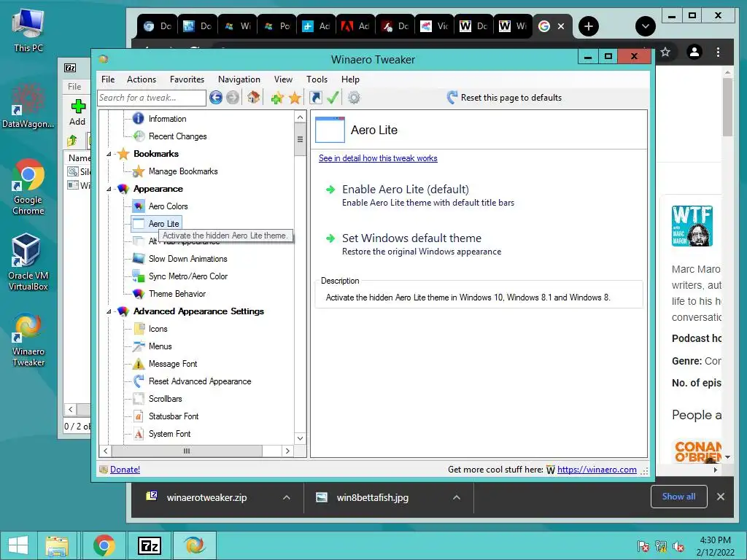747x560 pixels.
Task: Click tree scrollbar up arrow
Action: [x=300, y=117]
